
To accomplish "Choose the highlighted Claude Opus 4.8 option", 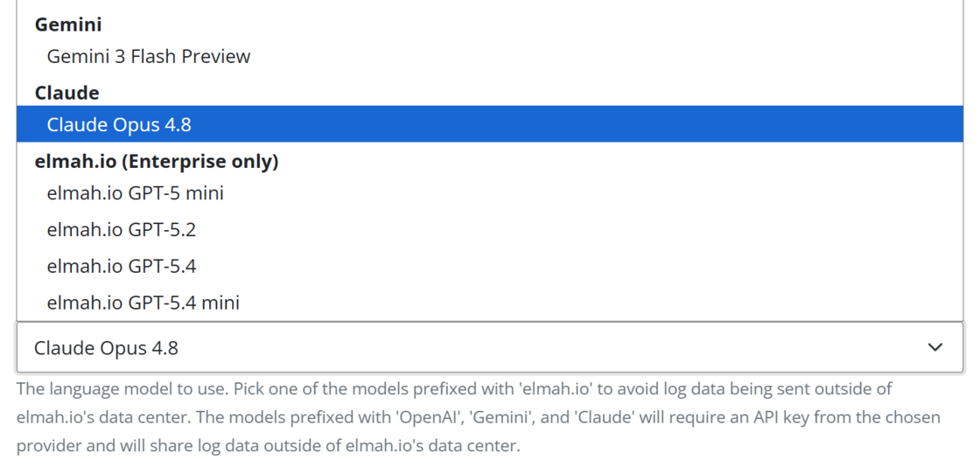I will coord(489,124).
